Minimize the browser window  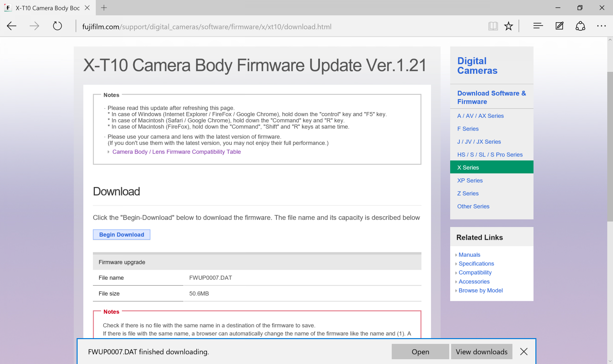(x=558, y=8)
